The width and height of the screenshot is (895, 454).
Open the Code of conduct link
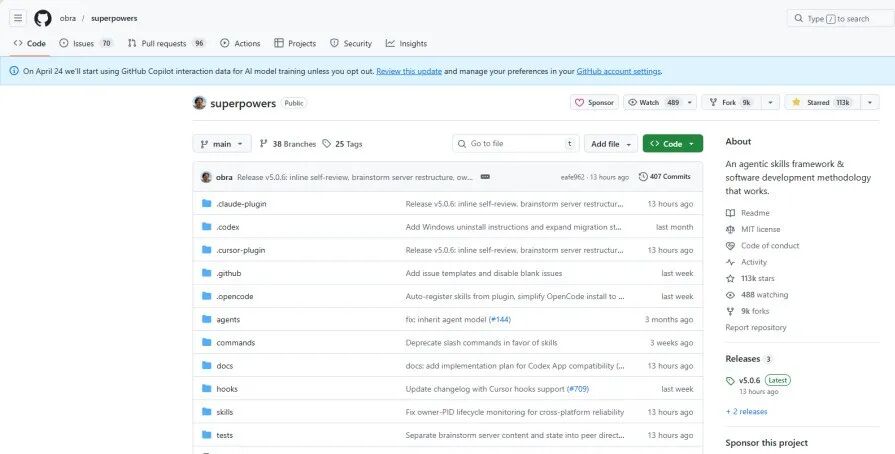coord(763,246)
